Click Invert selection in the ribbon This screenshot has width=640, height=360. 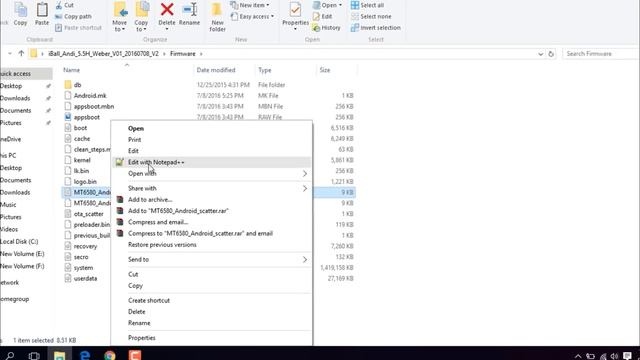(x=376, y=28)
